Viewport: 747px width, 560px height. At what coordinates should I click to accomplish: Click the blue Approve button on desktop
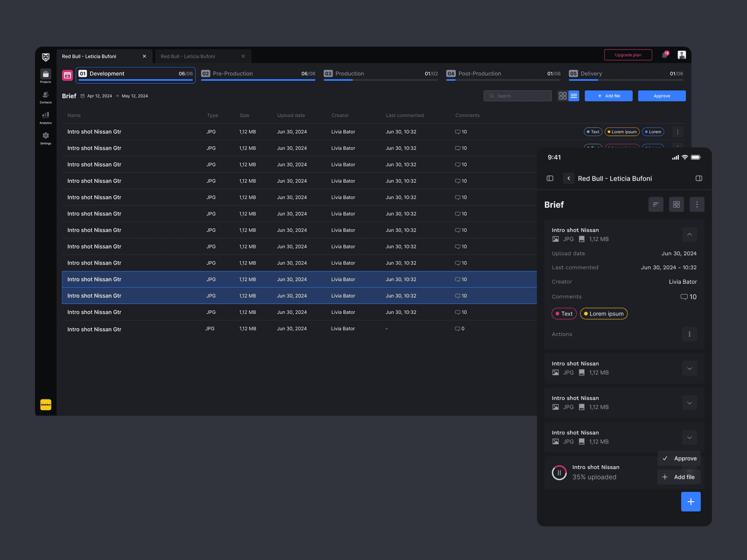(x=662, y=96)
